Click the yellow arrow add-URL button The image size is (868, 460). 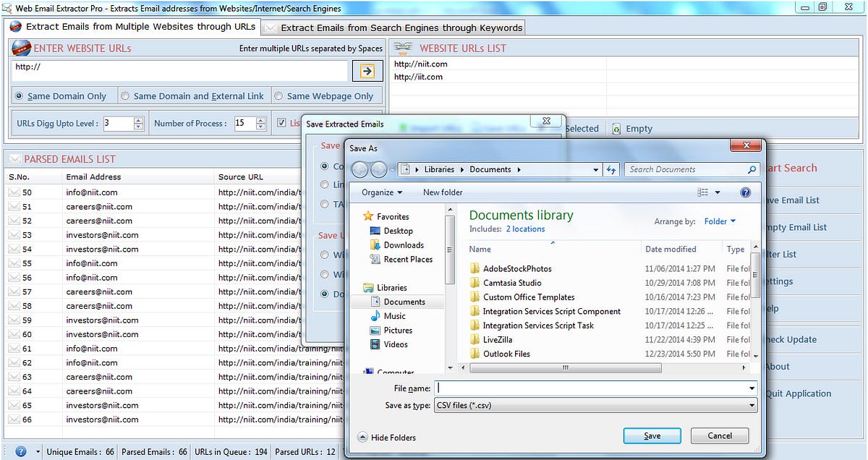pyautogui.click(x=367, y=70)
